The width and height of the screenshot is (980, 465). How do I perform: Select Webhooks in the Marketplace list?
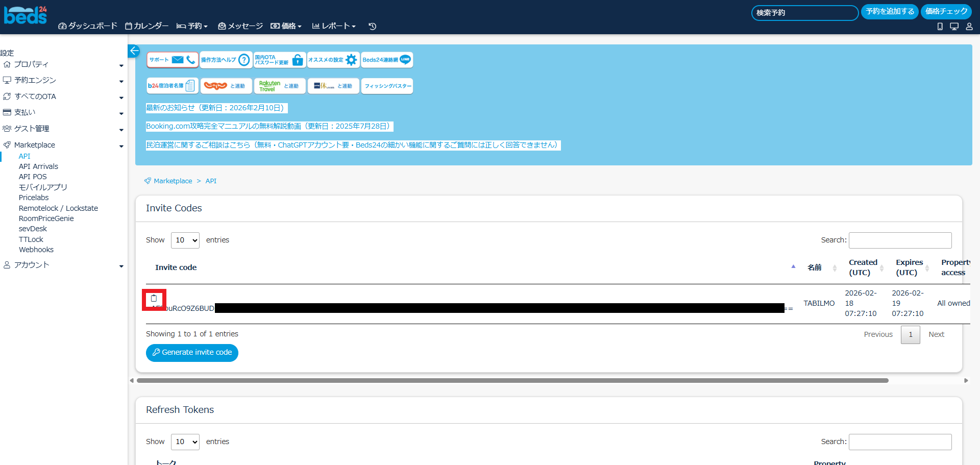pyautogui.click(x=36, y=250)
